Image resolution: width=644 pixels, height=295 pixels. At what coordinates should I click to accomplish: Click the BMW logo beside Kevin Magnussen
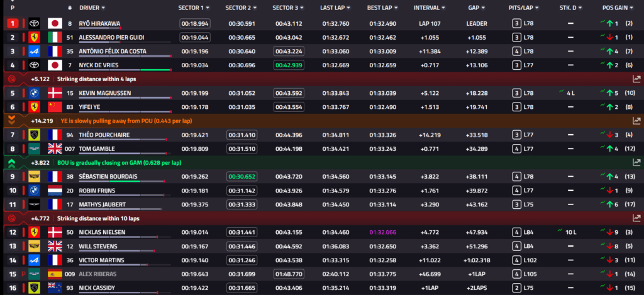[x=36, y=93]
